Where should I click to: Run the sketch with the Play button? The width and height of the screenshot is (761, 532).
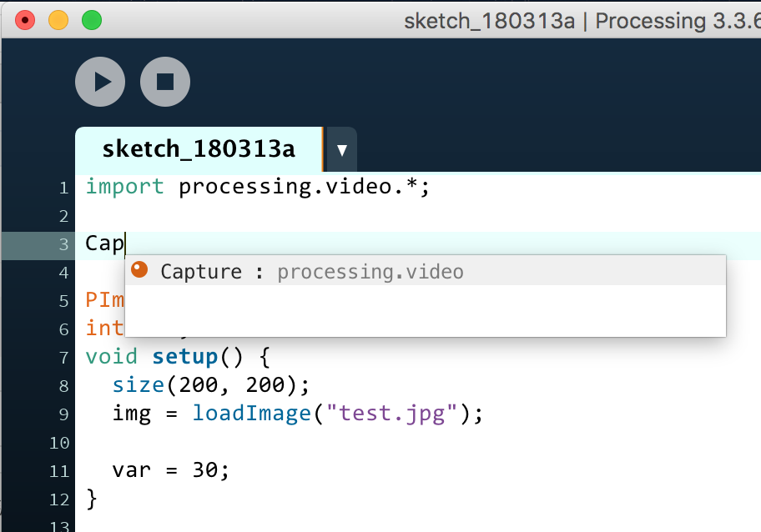pyautogui.click(x=100, y=81)
